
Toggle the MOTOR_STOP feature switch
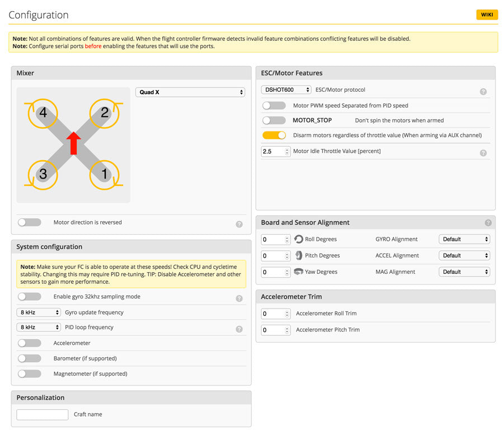tap(274, 120)
